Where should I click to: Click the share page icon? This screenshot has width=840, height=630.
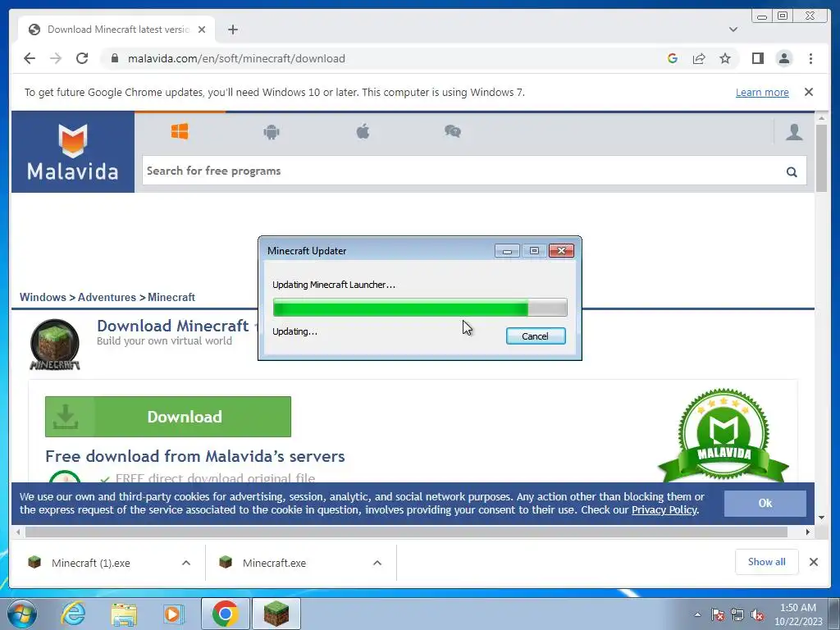click(x=699, y=58)
